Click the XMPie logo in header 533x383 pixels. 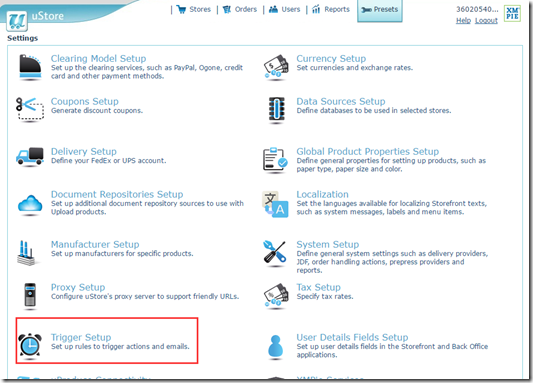coord(512,14)
